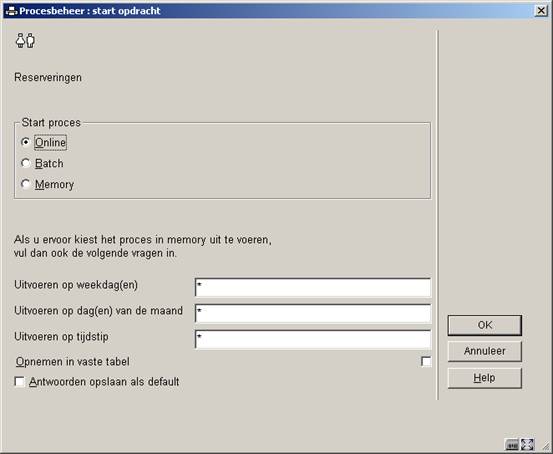This screenshot has width=553, height=454.
Task: Click the Uitvoeren op tijdstip field
Action: [x=313, y=339]
